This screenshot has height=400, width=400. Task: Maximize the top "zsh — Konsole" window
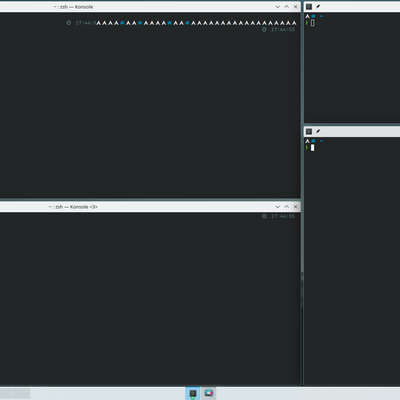pyautogui.click(x=287, y=7)
